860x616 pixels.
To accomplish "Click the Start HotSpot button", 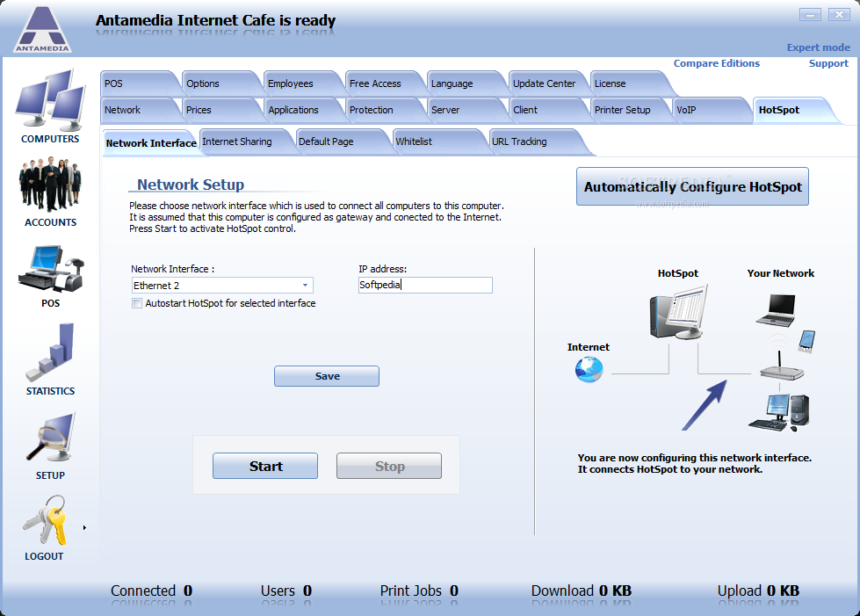I will click(x=265, y=466).
